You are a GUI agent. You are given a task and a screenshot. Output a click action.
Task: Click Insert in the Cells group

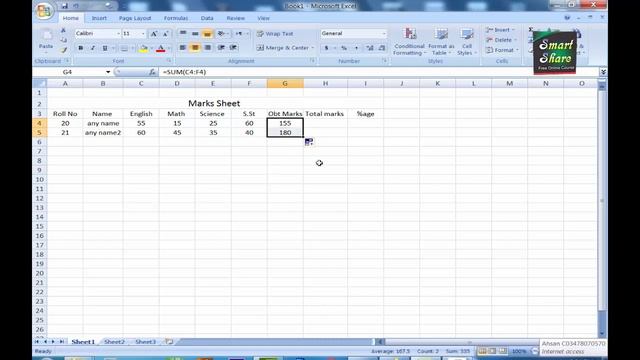click(x=500, y=30)
